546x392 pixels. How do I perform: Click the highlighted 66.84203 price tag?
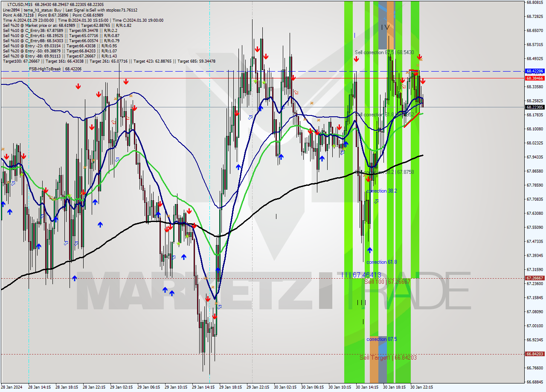(535, 354)
